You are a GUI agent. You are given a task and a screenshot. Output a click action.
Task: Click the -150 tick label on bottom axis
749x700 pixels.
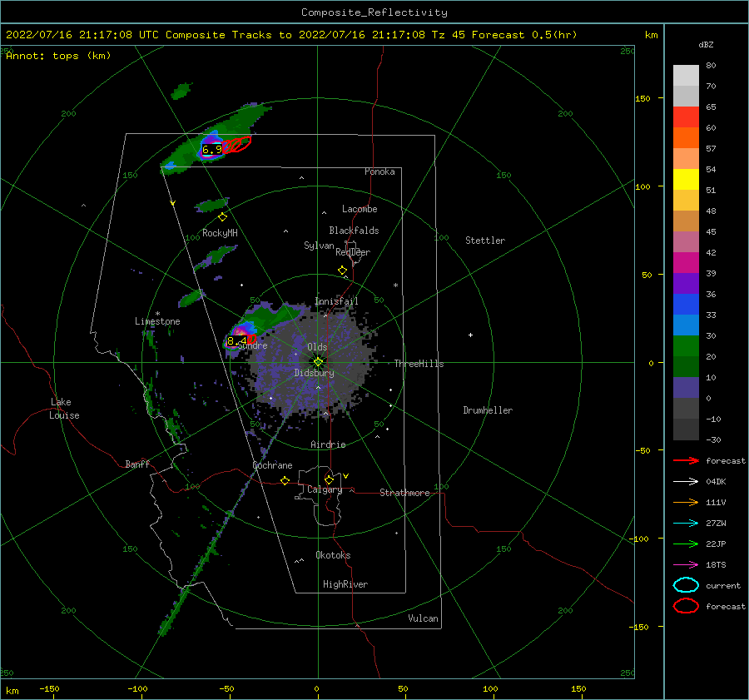coord(49,688)
